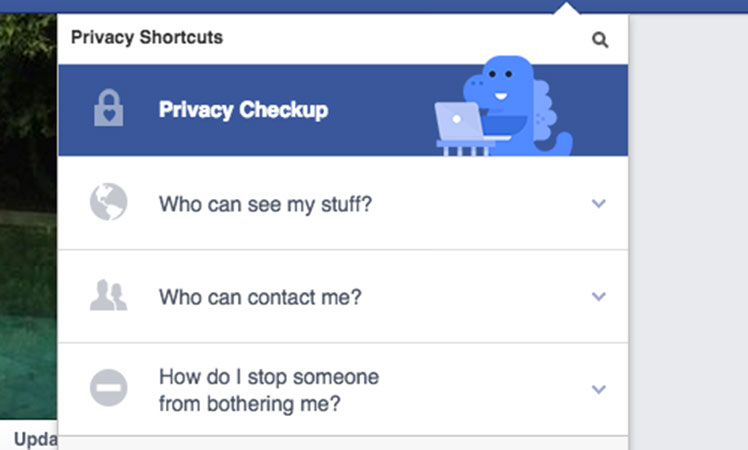This screenshot has height=450, width=748.
Task: Click the Privacy Shortcuts header title
Action: (147, 38)
